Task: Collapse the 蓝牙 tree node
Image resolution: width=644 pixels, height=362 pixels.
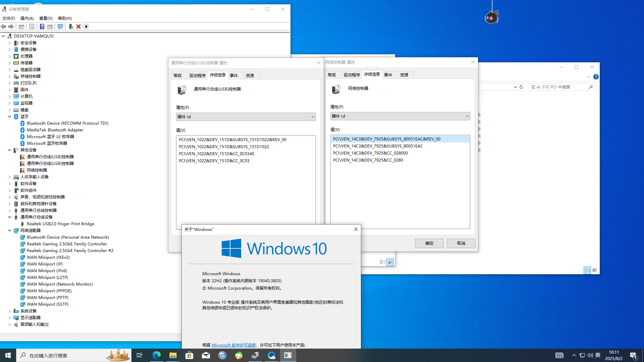Action: (10, 117)
